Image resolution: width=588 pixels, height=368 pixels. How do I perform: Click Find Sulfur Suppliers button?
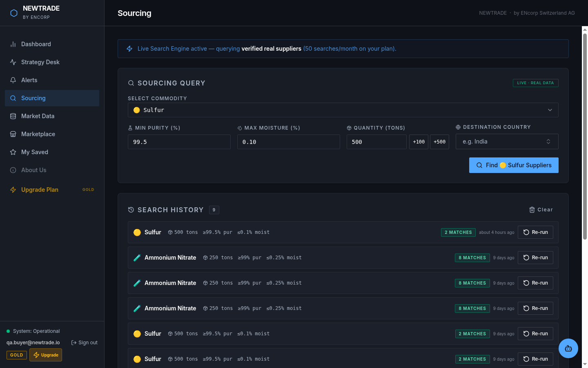click(514, 165)
